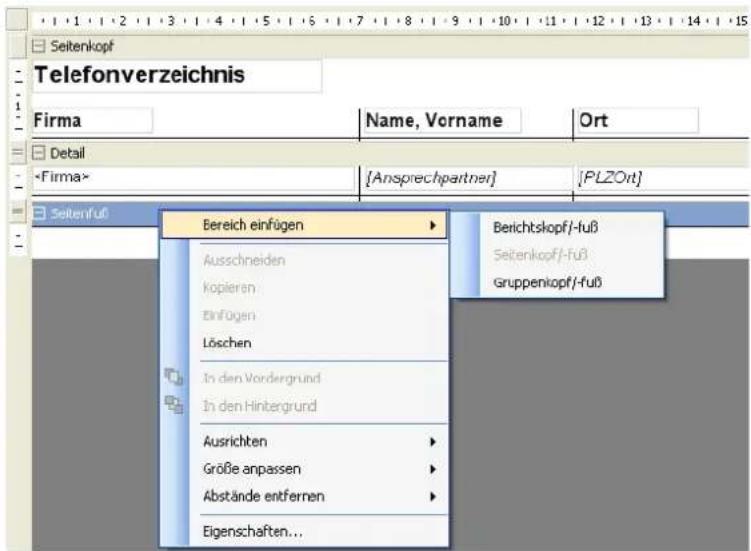Open Eigenschaften... from the context menu
Screen dimensions: 751x551
click(x=252, y=531)
